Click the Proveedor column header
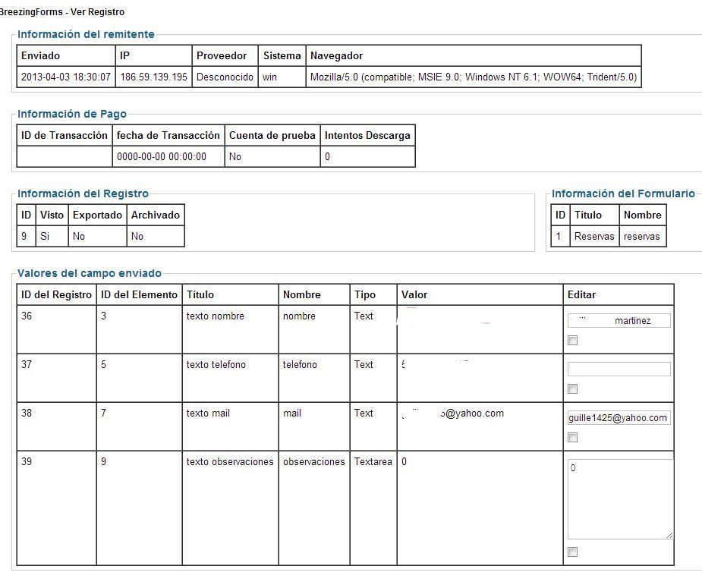702x588 pixels. pos(222,55)
